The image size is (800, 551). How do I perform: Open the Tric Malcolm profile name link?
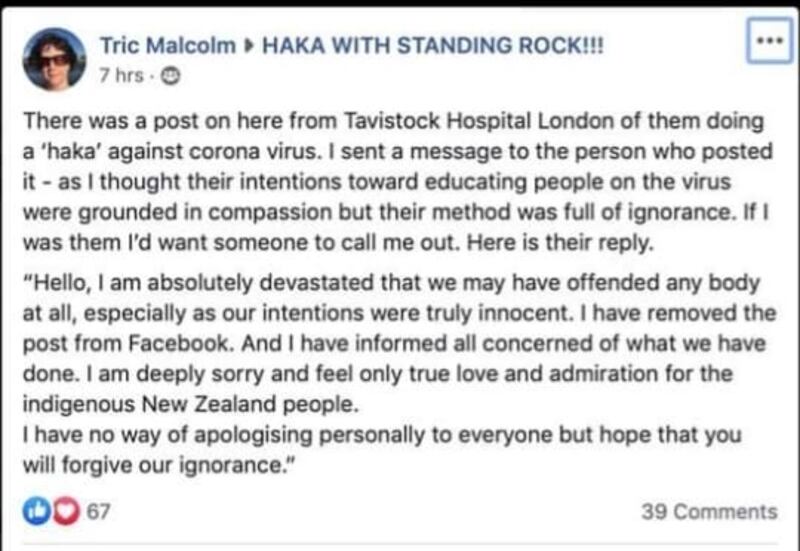point(168,45)
